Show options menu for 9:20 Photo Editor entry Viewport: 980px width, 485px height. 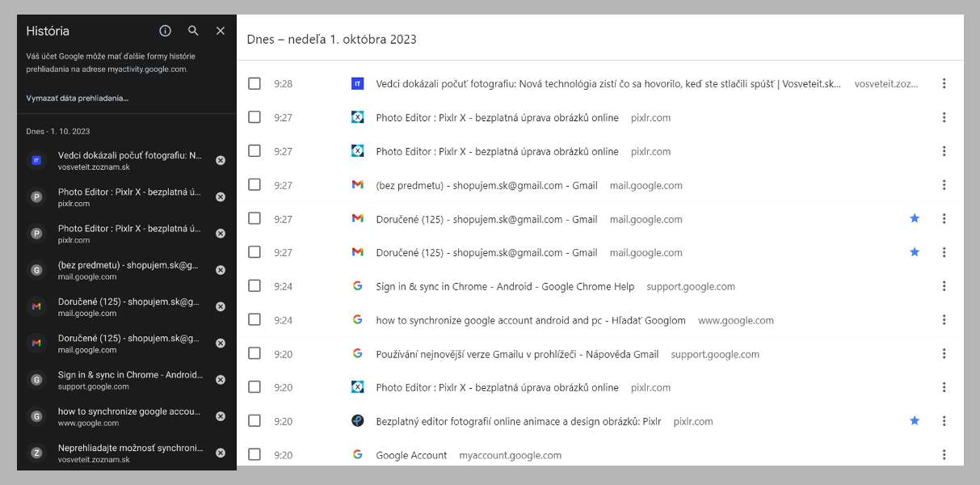(944, 387)
